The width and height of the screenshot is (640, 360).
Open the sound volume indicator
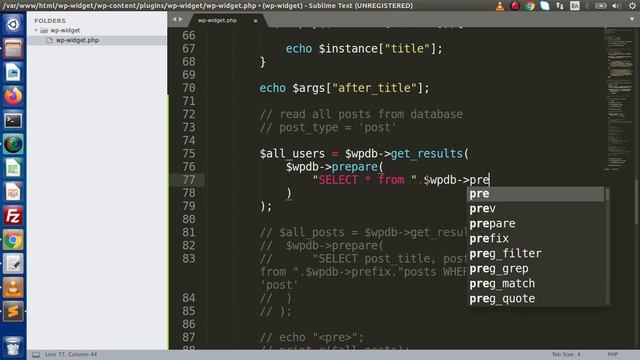[x=616, y=6]
